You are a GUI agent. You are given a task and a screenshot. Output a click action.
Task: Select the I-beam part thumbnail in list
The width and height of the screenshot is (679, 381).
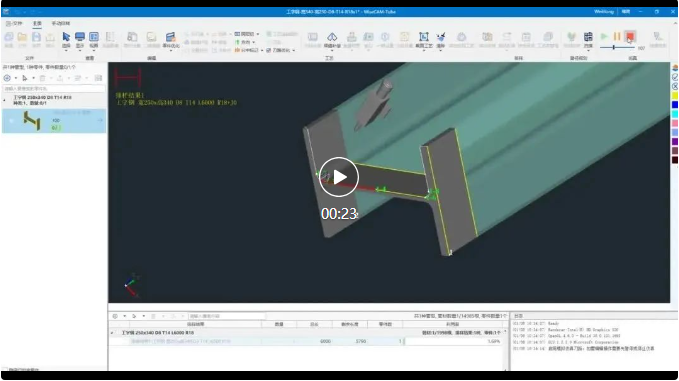coord(32,120)
